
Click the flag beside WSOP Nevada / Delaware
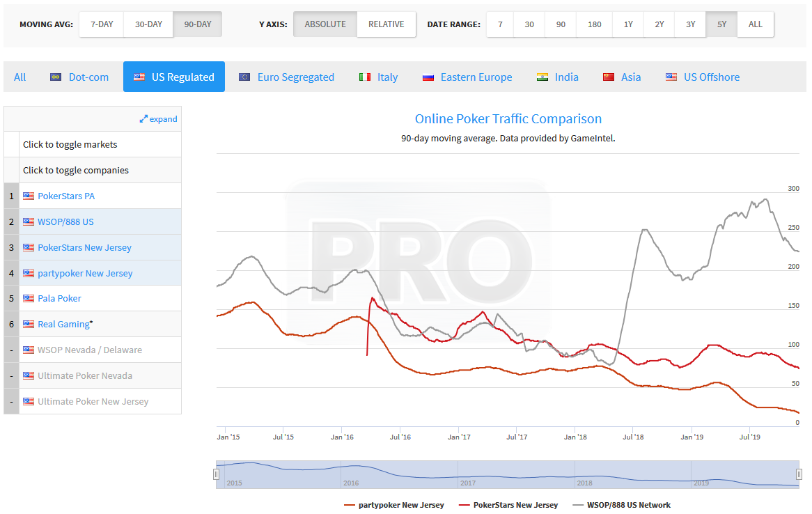tap(29, 350)
